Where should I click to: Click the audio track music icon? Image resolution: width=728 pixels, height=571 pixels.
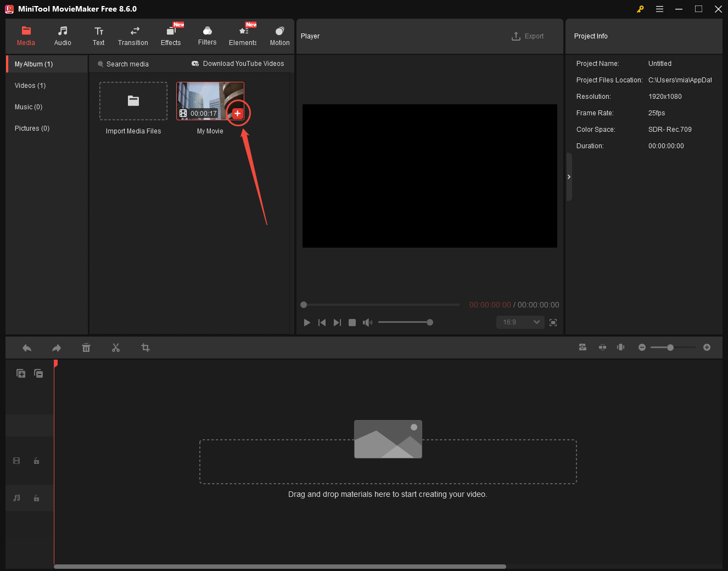(x=16, y=498)
